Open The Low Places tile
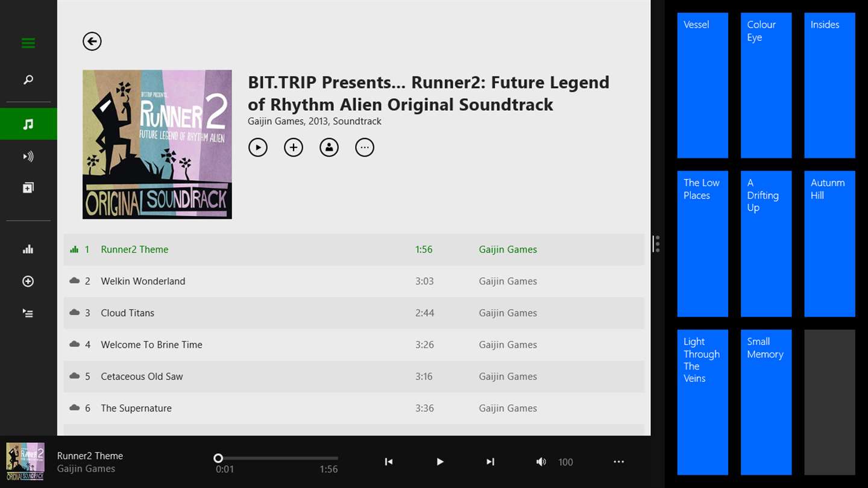 pyautogui.click(x=703, y=244)
